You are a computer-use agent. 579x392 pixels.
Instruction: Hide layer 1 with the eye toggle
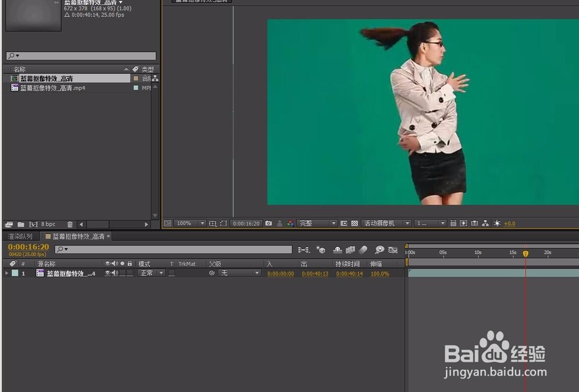[x=108, y=273]
